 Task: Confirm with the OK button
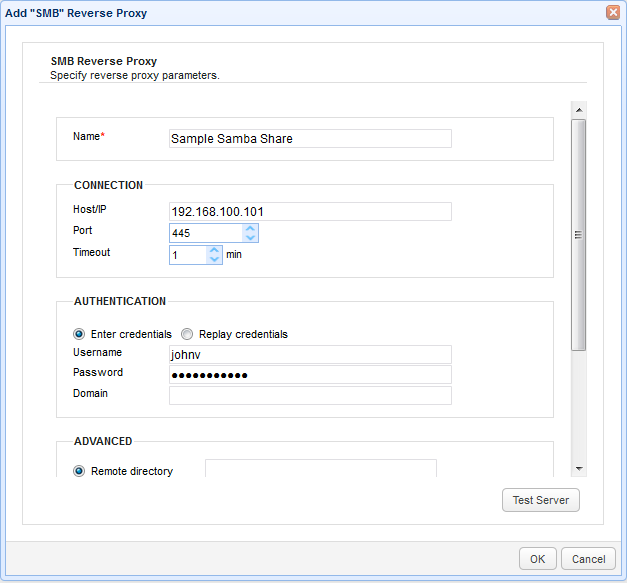pos(537,559)
